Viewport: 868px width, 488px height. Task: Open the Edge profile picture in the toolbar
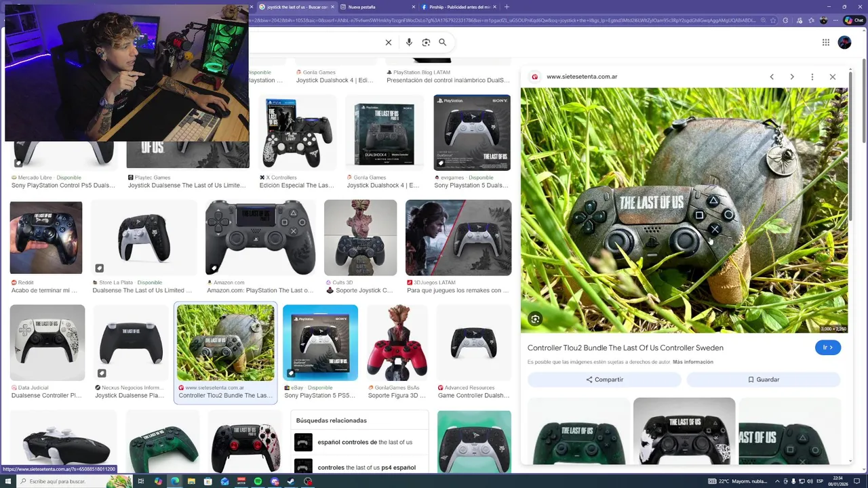coord(823,20)
